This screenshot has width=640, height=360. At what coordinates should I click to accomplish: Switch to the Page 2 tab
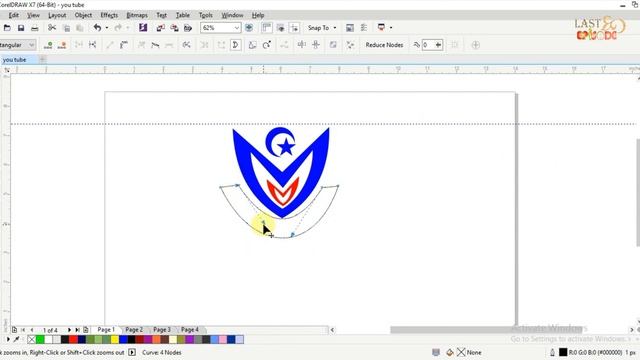coord(134,329)
